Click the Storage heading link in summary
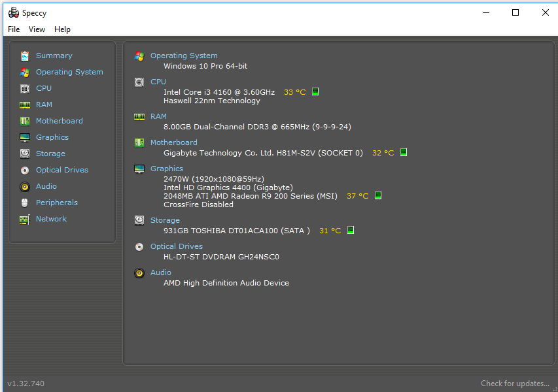Image resolution: width=558 pixels, height=392 pixels. click(x=165, y=221)
